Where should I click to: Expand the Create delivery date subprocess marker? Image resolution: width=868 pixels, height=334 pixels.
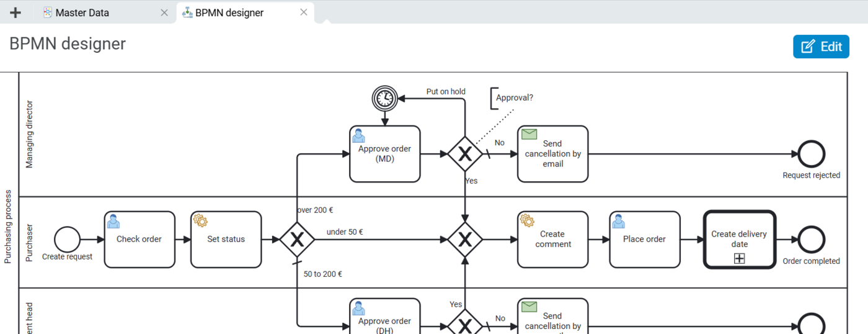pyautogui.click(x=739, y=259)
